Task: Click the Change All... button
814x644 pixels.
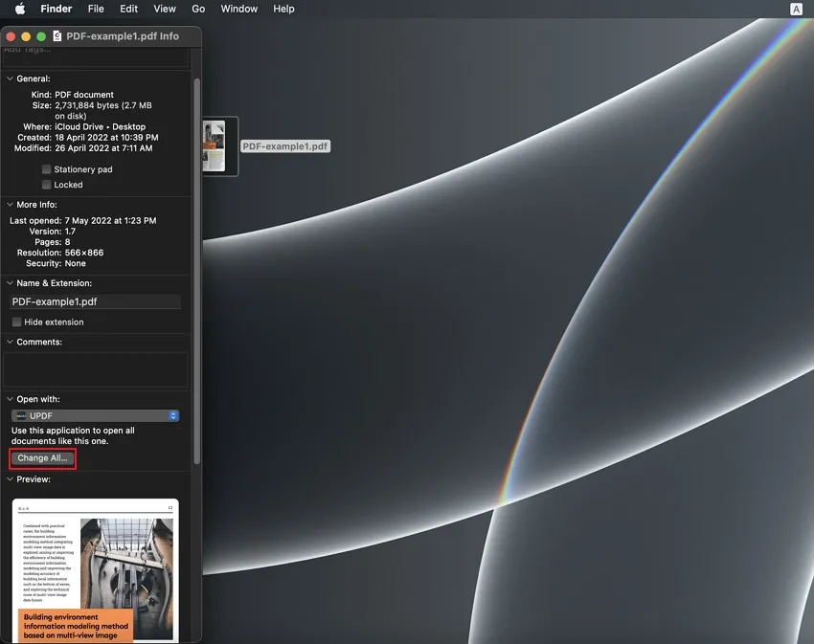Action: coord(42,458)
